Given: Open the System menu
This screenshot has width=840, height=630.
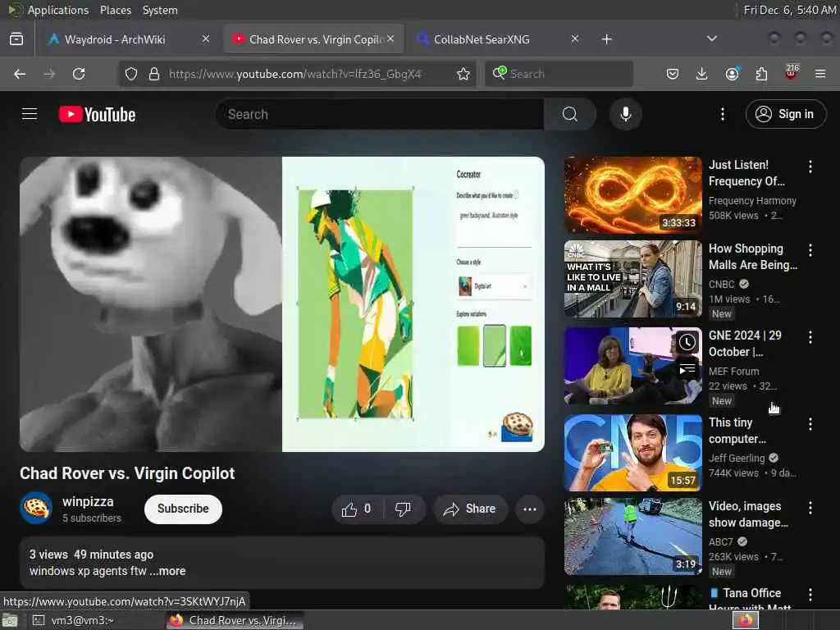Looking at the screenshot, I should tap(160, 10).
